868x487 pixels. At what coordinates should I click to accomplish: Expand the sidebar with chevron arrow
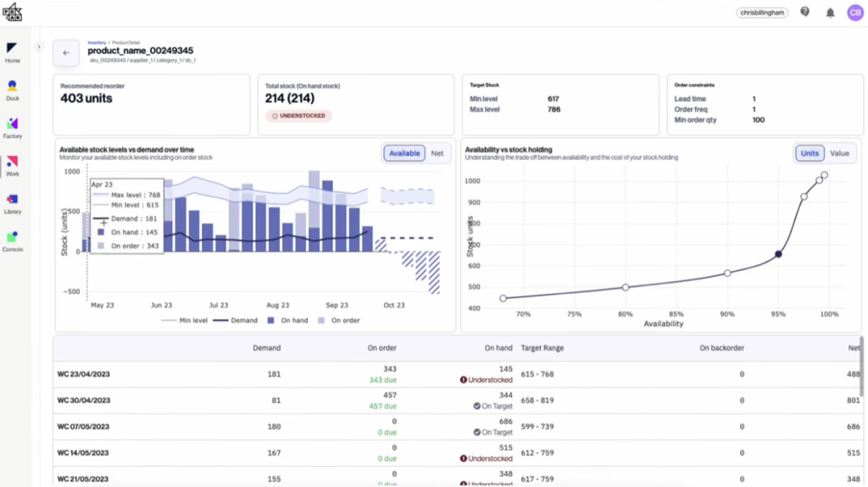click(39, 47)
